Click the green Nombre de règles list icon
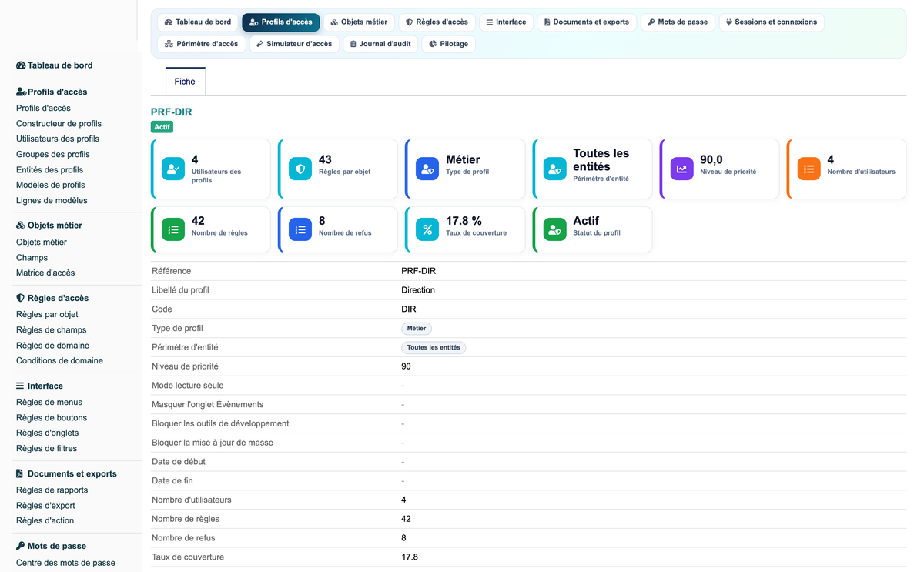This screenshot has height=572, width=924. click(x=173, y=229)
